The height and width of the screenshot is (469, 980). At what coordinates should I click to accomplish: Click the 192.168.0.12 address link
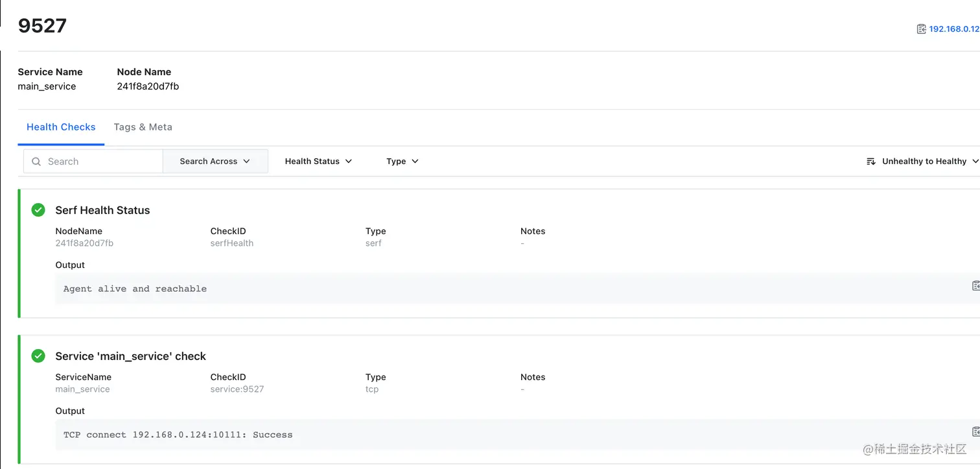954,29
